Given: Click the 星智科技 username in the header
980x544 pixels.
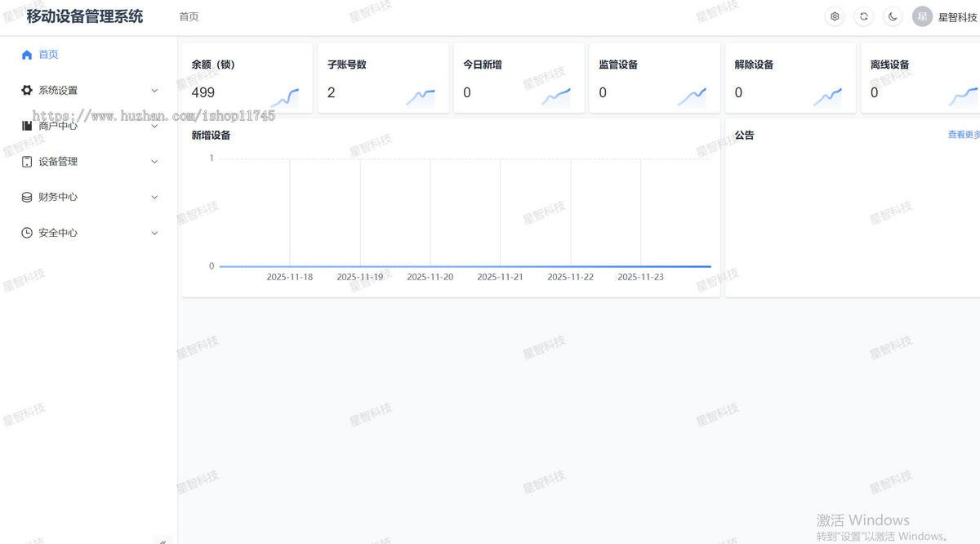Looking at the screenshot, I should (x=958, y=16).
